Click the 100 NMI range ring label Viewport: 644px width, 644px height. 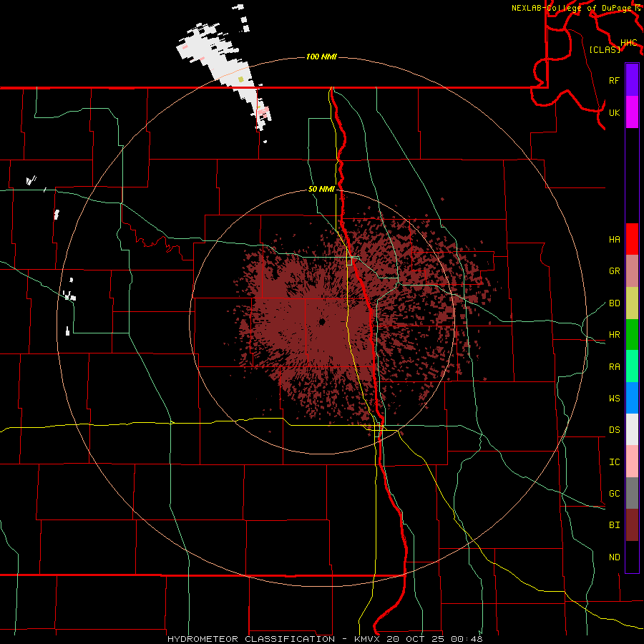pos(321,57)
